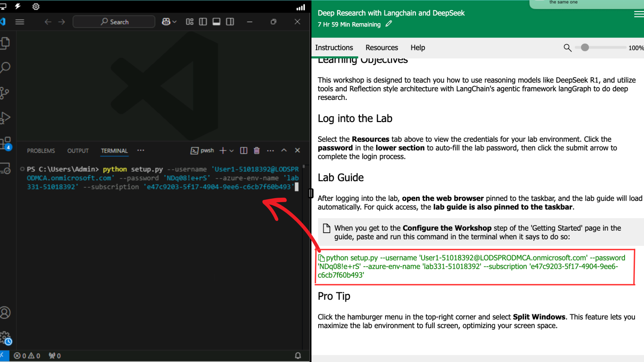This screenshot has width=644, height=362.
Task: Copy the python setup.py command
Action: [471, 266]
